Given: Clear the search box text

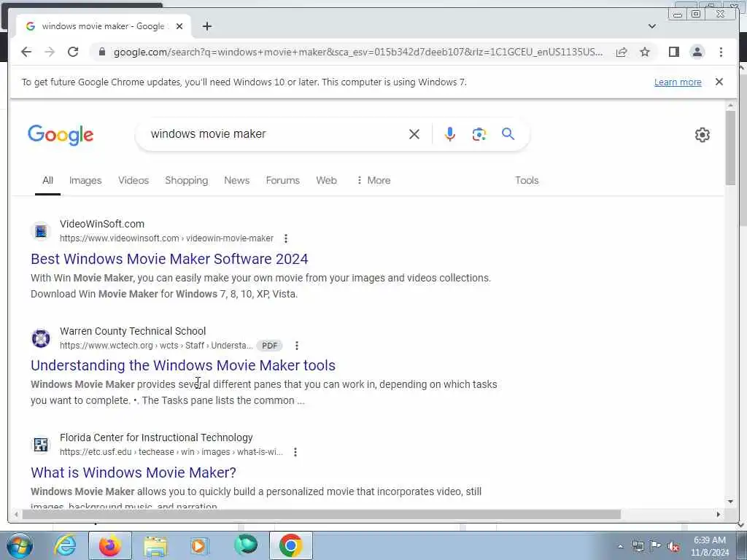Looking at the screenshot, I should tap(414, 134).
